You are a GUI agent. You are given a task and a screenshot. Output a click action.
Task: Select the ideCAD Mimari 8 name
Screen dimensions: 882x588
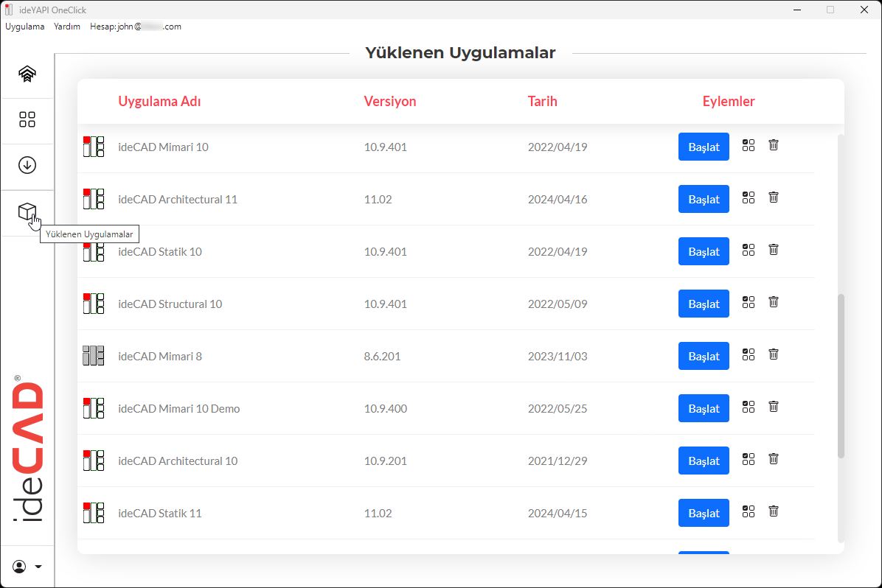(160, 356)
